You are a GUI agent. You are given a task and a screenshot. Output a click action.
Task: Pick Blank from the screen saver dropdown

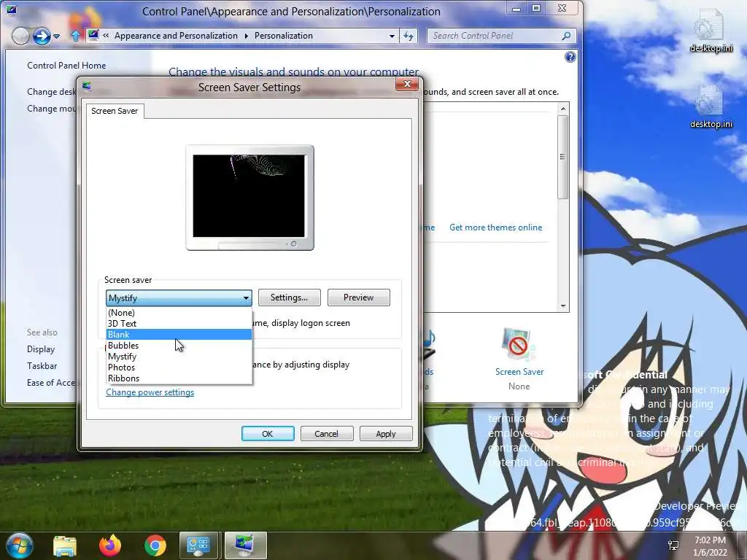(179, 334)
